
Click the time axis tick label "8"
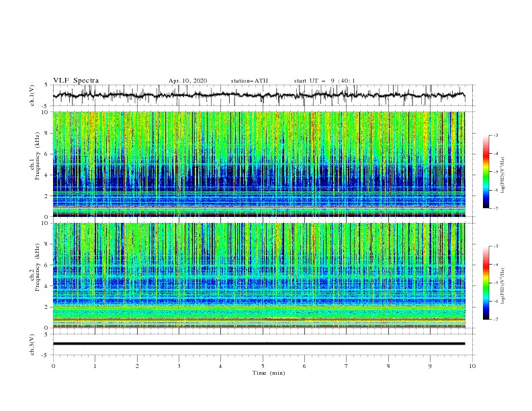coord(388,366)
